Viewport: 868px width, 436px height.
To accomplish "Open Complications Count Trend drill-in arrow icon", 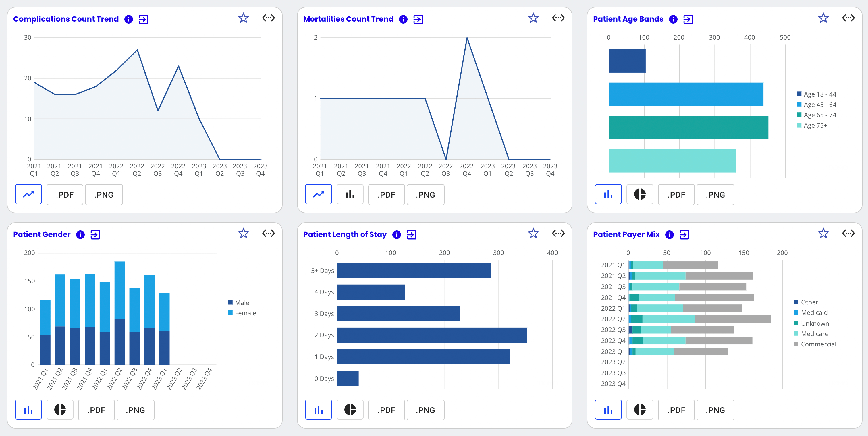I will click(144, 19).
